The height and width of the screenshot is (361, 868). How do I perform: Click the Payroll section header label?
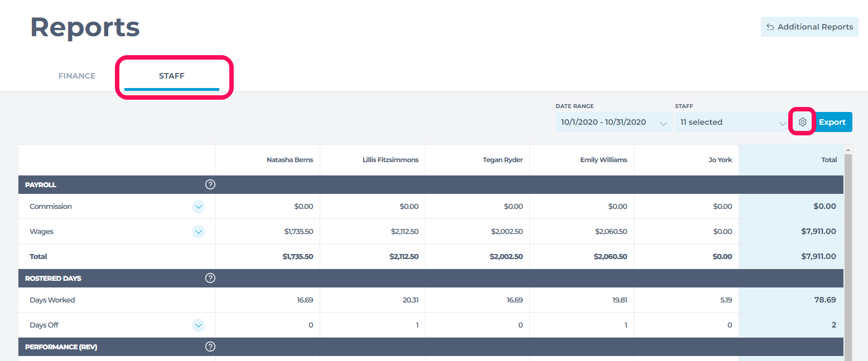(x=41, y=184)
